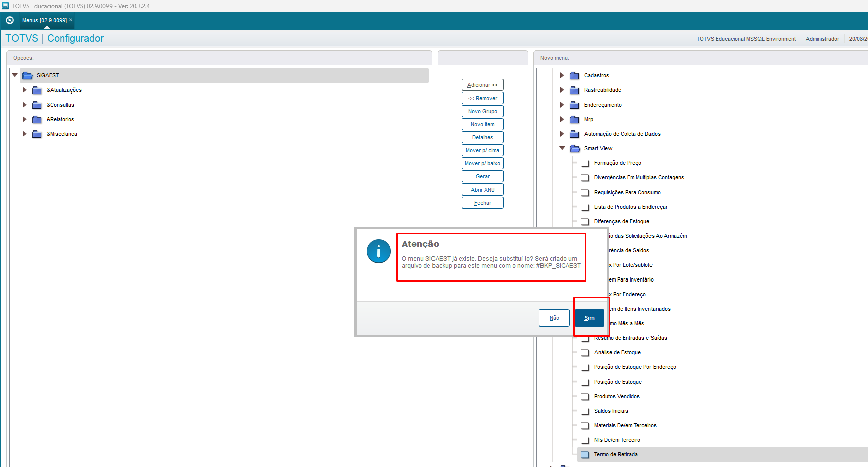The image size is (868, 467).
Task: Click the Novo Grupo button
Action: [483, 112]
